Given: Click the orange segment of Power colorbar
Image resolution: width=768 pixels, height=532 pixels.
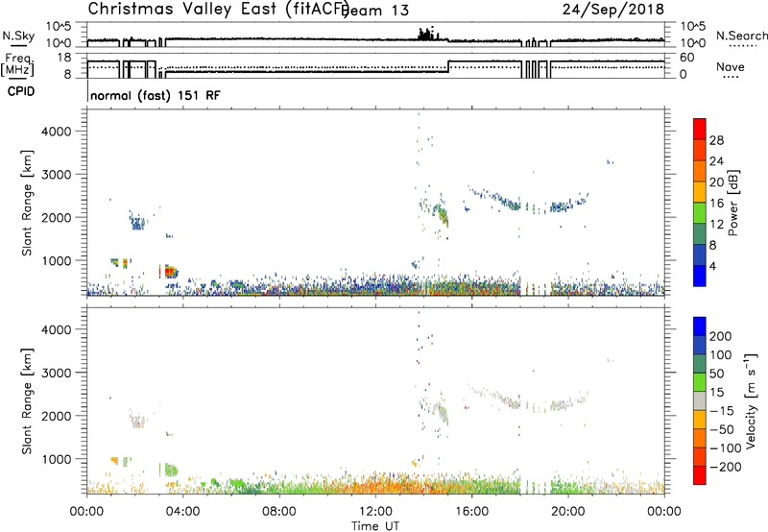Looking at the screenshot, I should point(700,171).
